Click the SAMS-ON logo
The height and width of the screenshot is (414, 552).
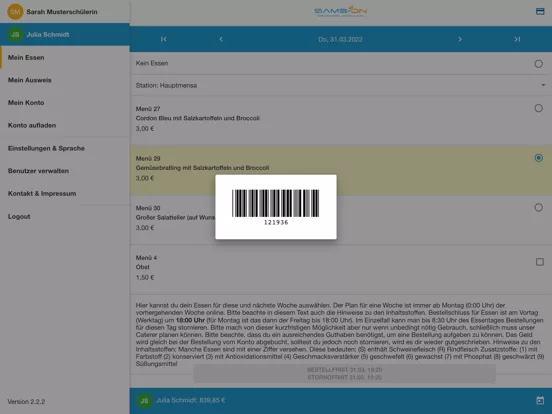[x=340, y=12]
